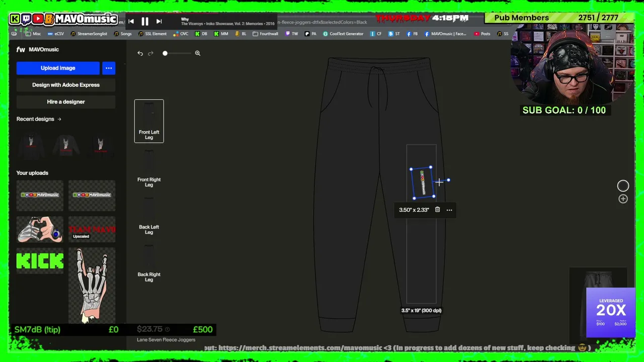Undo the last design change

(x=140, y=53)
